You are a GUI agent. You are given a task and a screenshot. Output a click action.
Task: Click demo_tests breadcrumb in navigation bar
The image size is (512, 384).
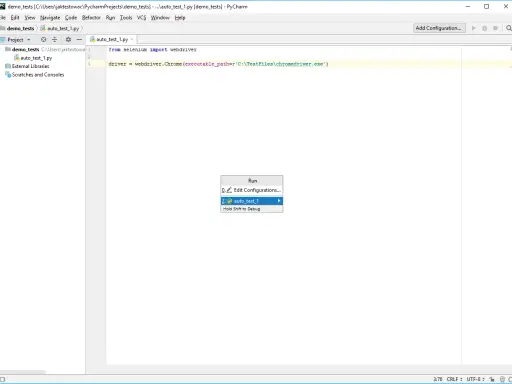[x=20, y=28]
